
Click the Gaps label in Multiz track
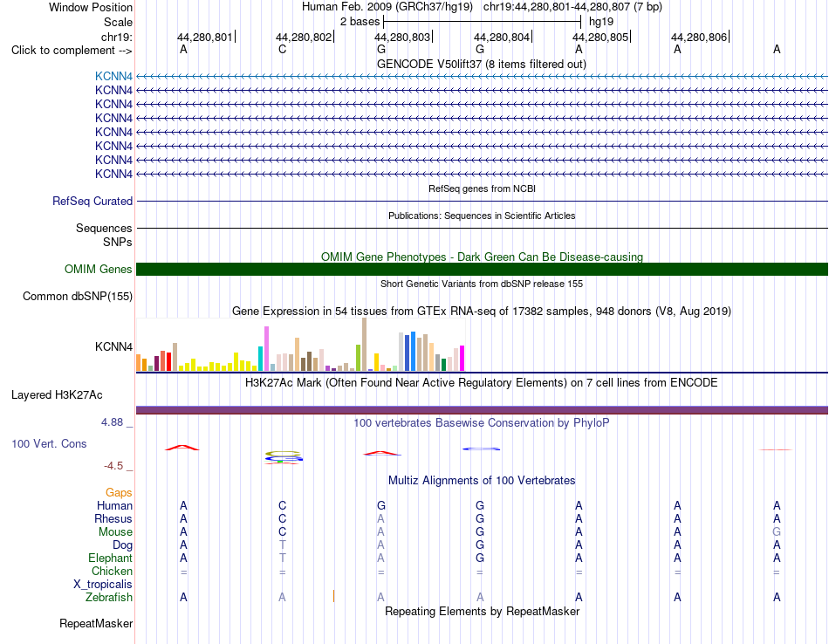(x=119, y=492)
